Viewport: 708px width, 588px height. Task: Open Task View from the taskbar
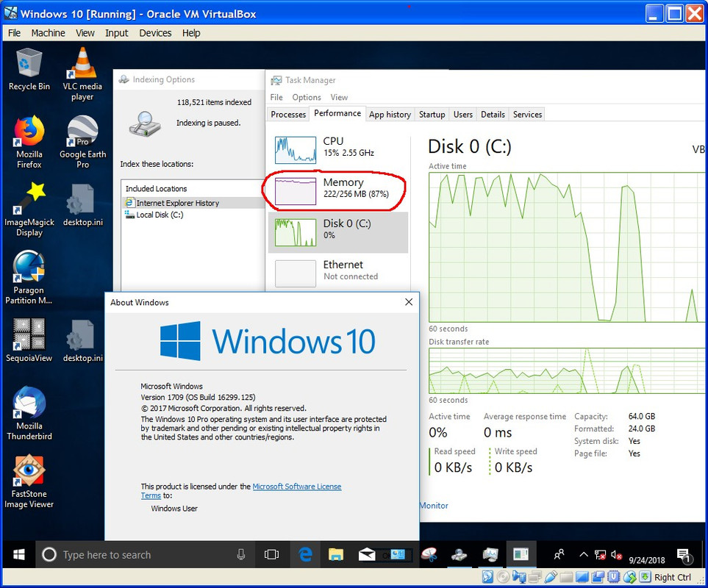click(x=271, y=555)
